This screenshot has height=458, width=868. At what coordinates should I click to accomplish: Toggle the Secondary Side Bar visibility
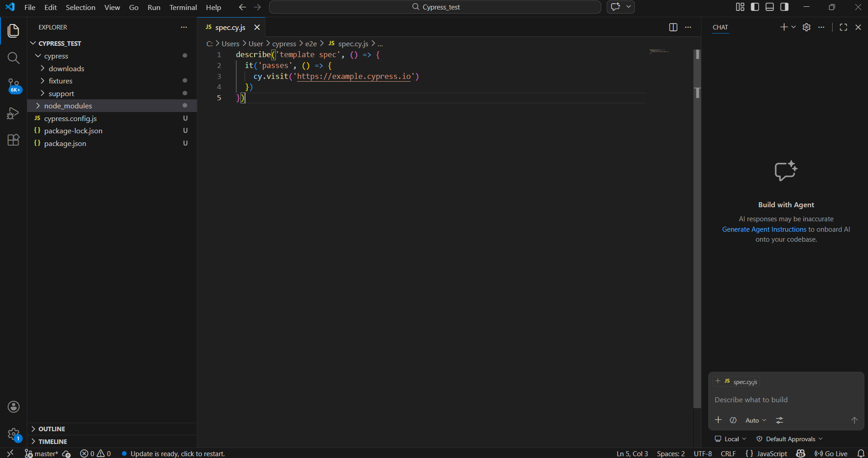click(785, 7)
